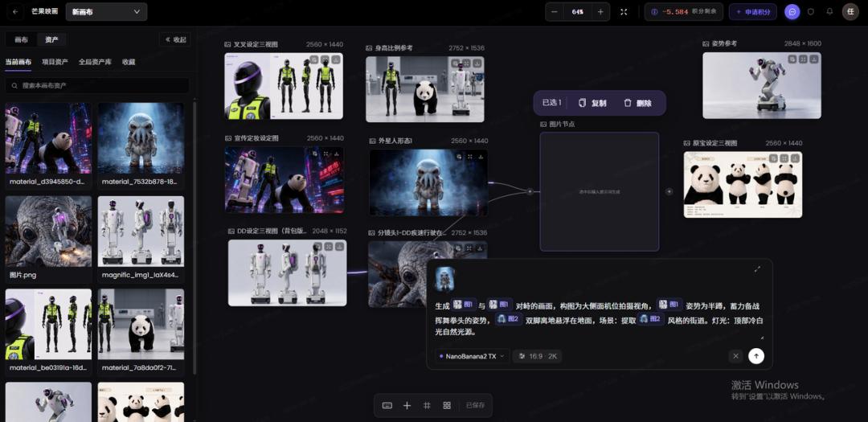Click the 复制 button for the selected node
The height and width of the screenshot is (422, 868).
[x=592, y=103]
